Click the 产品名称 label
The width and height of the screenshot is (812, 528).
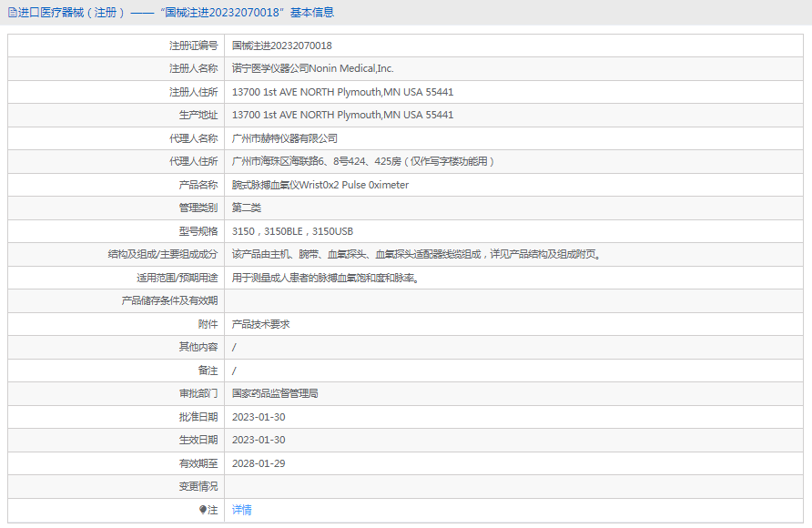coord(198,185)
